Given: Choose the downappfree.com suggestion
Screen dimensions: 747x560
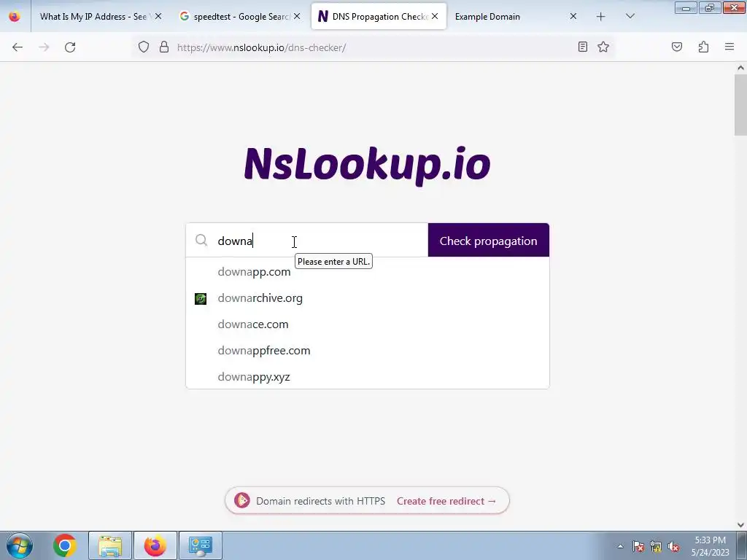Looking at the screenshot, I should (368, 351).
